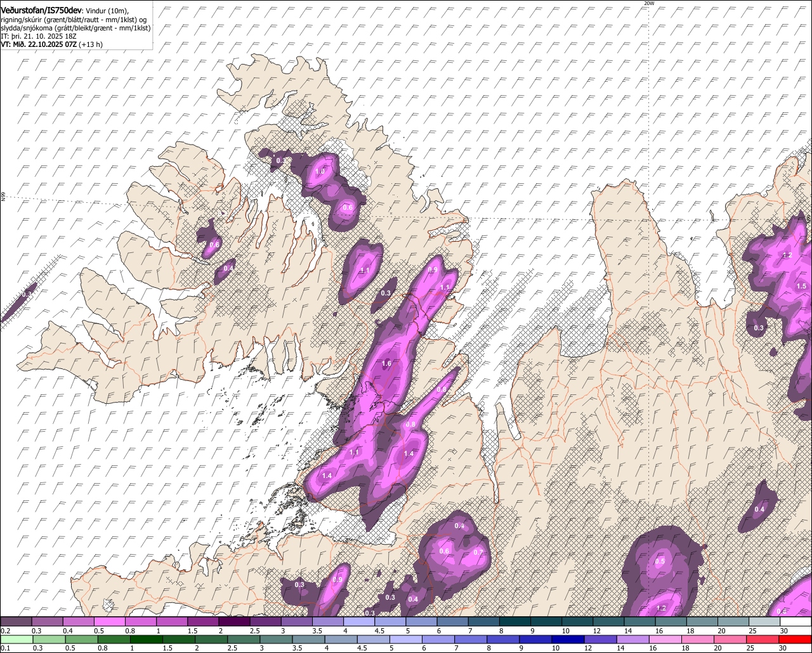Viewport: 812px width, 653px height.
Task: Click the 1.5 precipitation value on the map's east side
Action: point(801,287)
